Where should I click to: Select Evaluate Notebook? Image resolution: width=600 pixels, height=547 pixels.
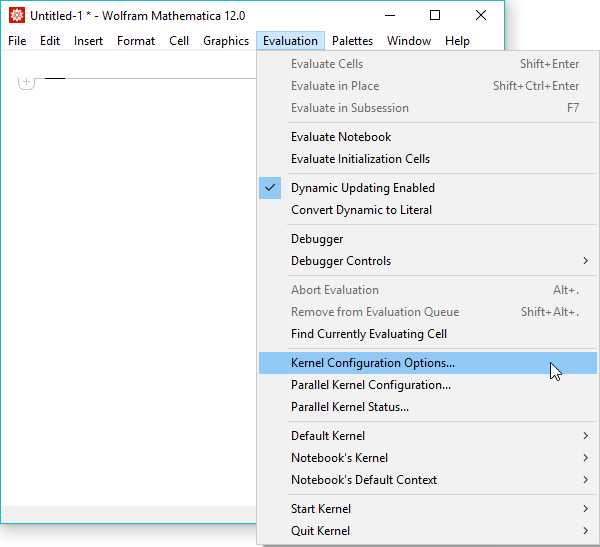tap(428, 137)
